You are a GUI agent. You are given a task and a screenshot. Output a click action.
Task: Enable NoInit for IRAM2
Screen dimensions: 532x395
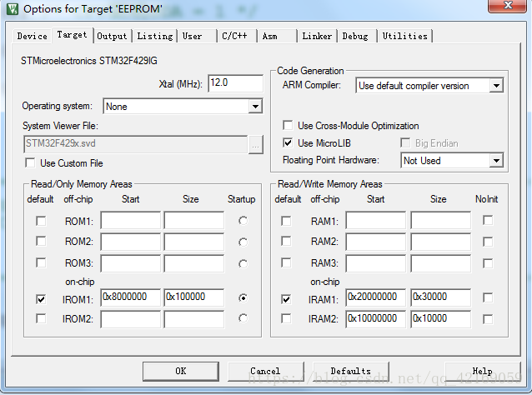point(488,319)
